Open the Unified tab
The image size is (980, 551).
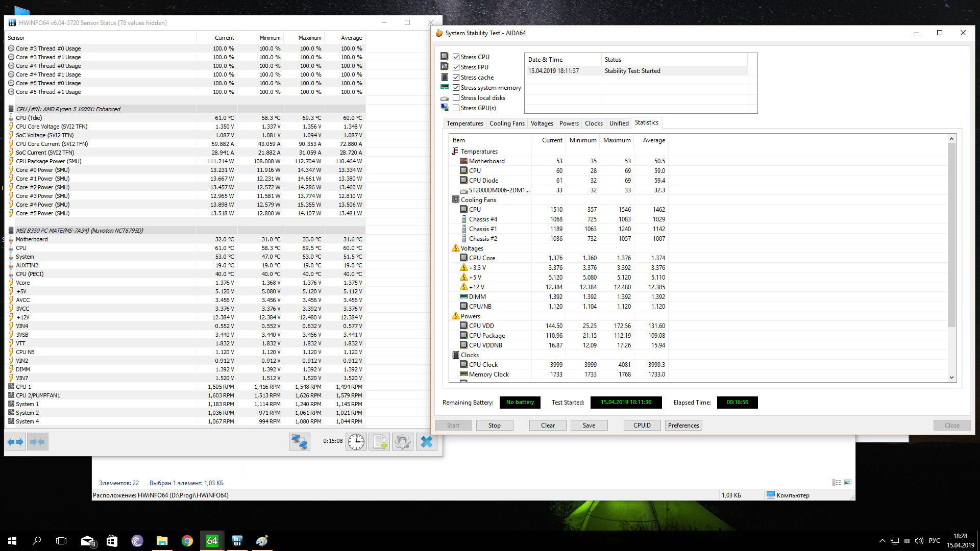[619, 123]
